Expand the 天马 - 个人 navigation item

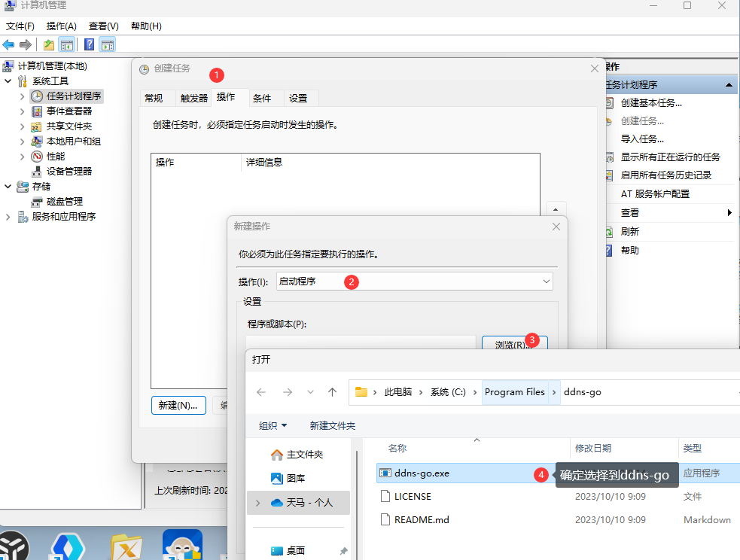(257, 503)
